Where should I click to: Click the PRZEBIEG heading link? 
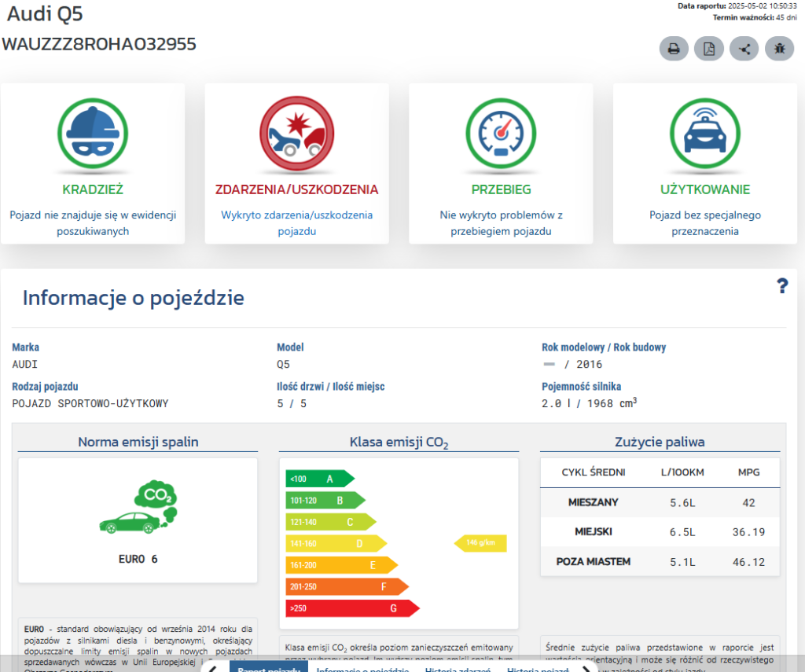click(501, 189)
